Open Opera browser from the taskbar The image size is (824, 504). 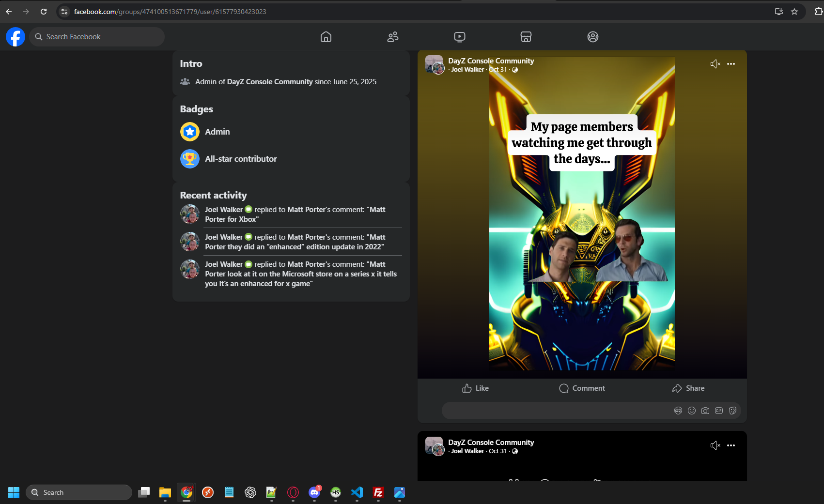293,492
